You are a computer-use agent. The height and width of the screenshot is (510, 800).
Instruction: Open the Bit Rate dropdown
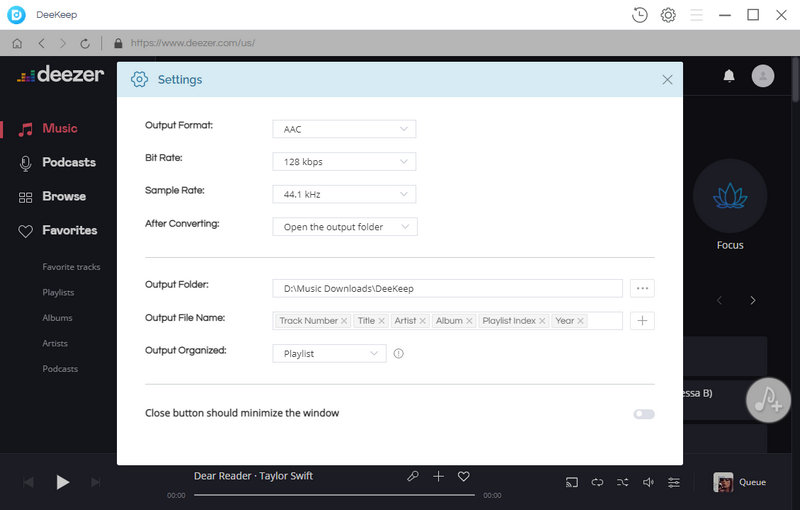click(344, 162)
